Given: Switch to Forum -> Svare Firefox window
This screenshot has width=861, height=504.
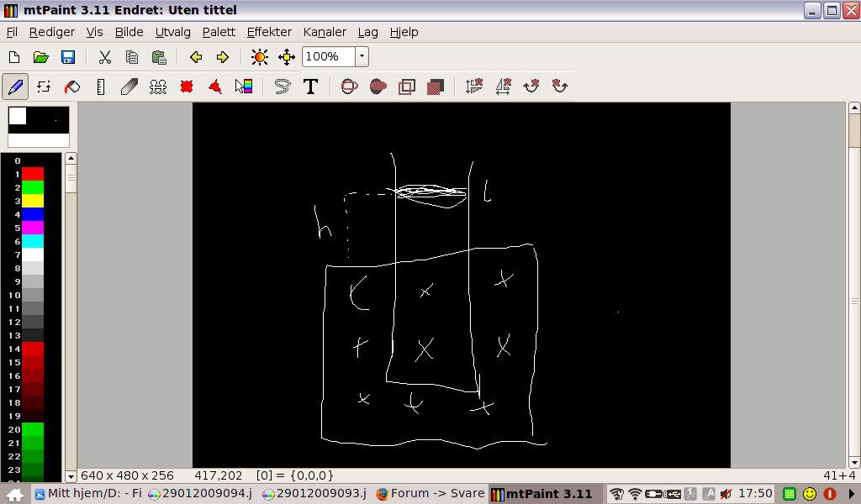Looking at the screenshot, I should 430,494.
